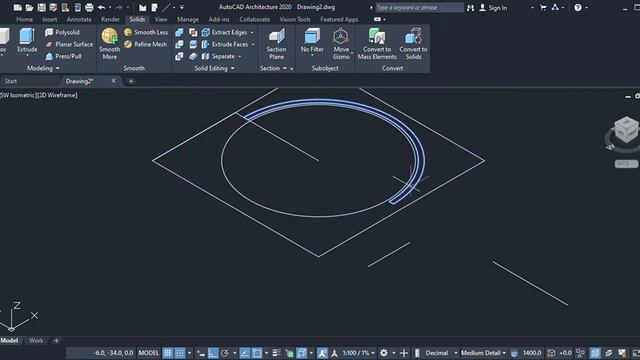Switch to the Insert ribbon tab
640x360 pixels.
pos(50,19)
